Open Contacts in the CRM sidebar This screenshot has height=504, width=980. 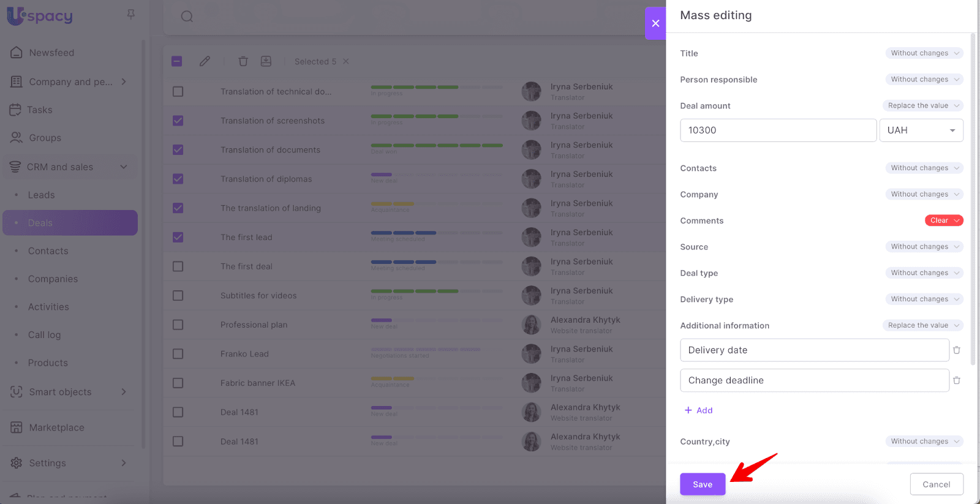click(x=48, y=251)
